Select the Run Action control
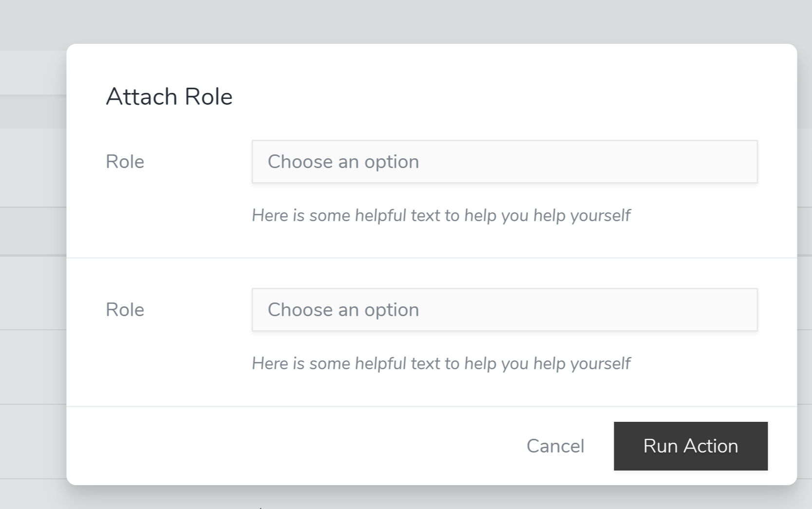The height and width of the screenshot is (509, 812). [x=690, y=446]
